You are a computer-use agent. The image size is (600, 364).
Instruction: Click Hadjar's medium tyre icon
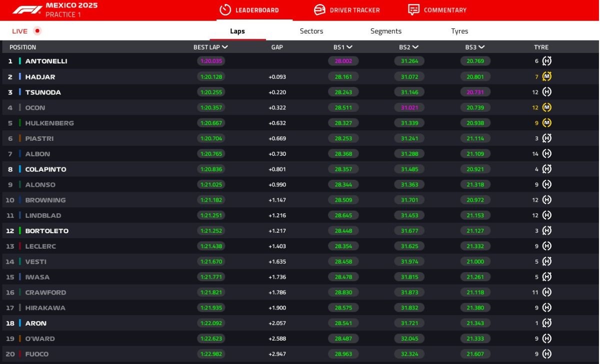[x=547, y=77]
